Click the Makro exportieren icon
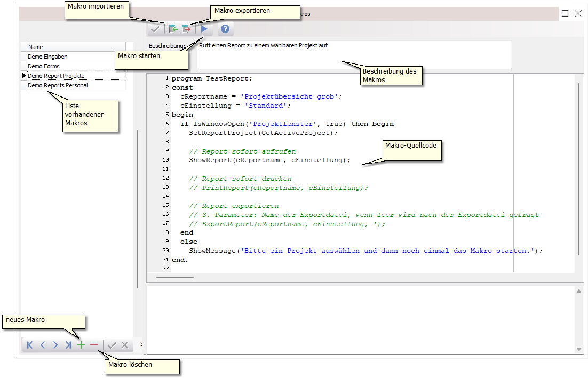This screenshot has width=588, height=378. [186, 29]
